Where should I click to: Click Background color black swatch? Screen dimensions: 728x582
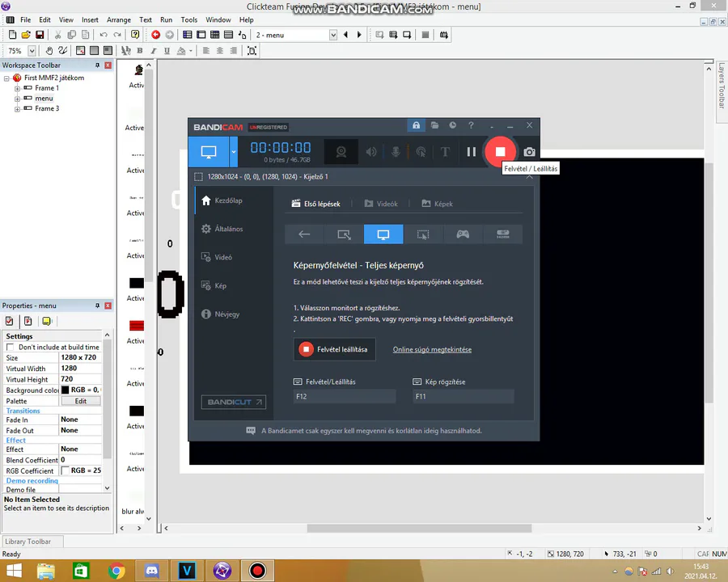(x=65, y=390)
